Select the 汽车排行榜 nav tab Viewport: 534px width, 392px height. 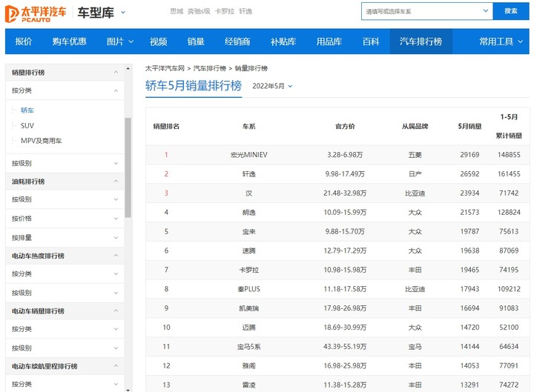pos(421,41)
